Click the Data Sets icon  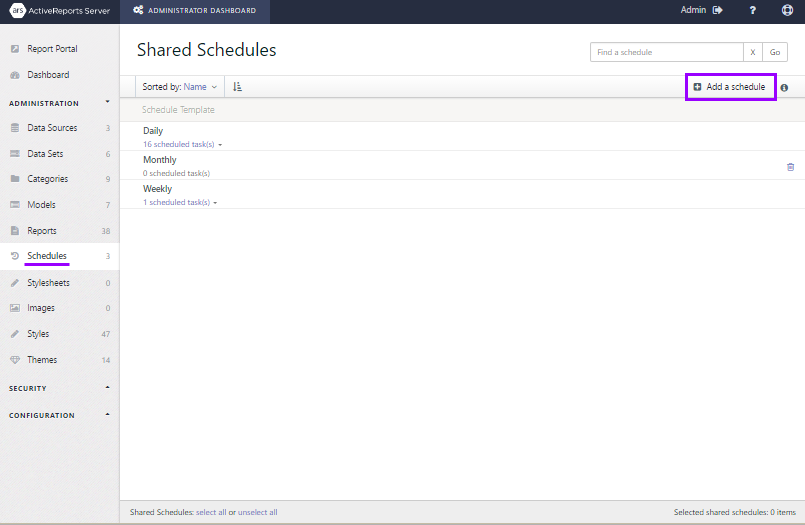point(15,153)
